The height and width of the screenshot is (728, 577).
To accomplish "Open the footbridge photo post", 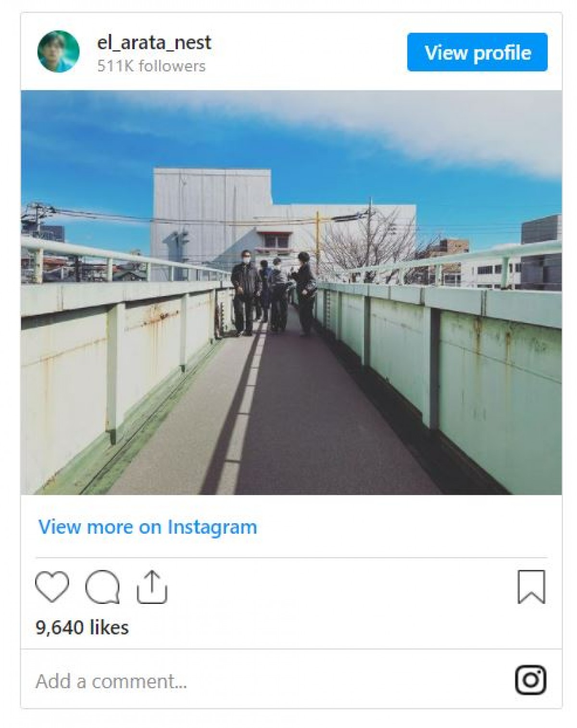I will coord(291,292).
